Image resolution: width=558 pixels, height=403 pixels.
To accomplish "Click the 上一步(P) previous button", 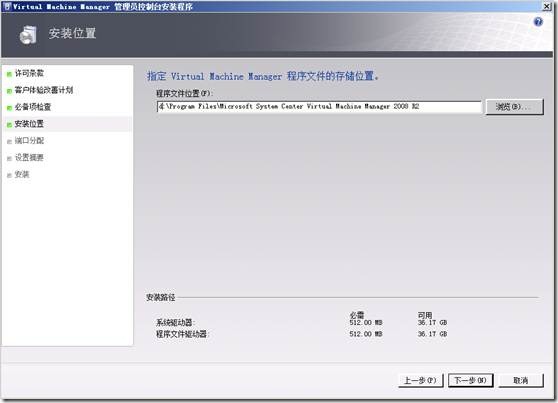I will tap(420, 380).
